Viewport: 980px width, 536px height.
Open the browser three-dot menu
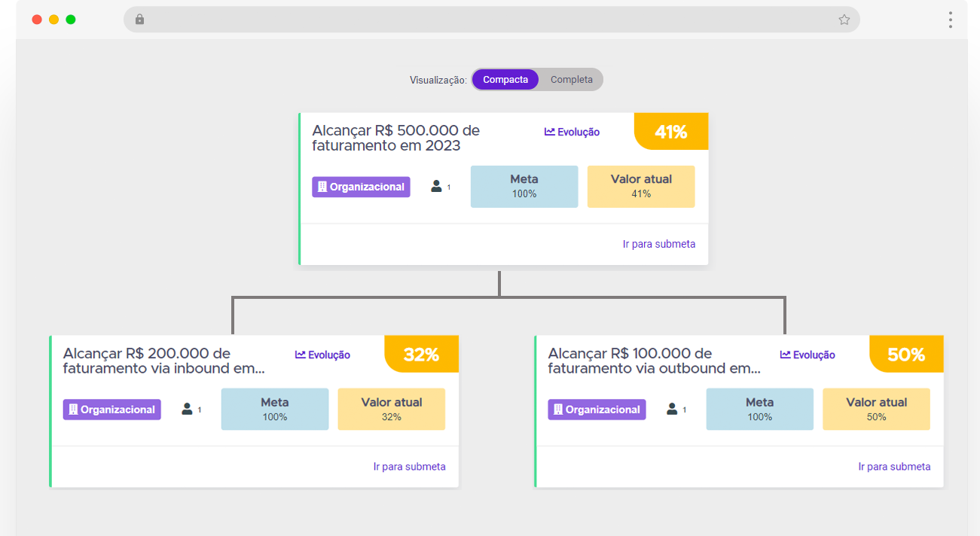(951, 20)
